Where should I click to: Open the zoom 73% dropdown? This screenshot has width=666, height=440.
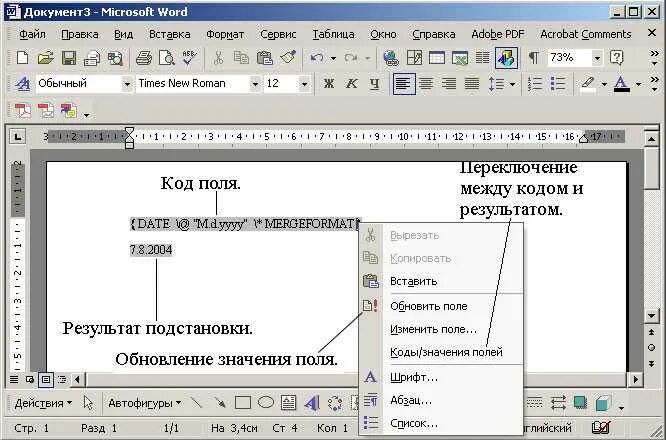tap(597, 58)
